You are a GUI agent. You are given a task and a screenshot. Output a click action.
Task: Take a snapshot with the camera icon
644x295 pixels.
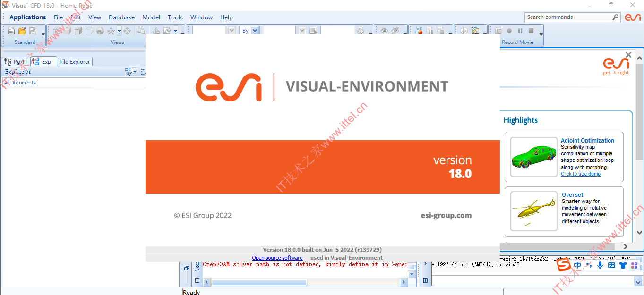(x=498, y=31)
